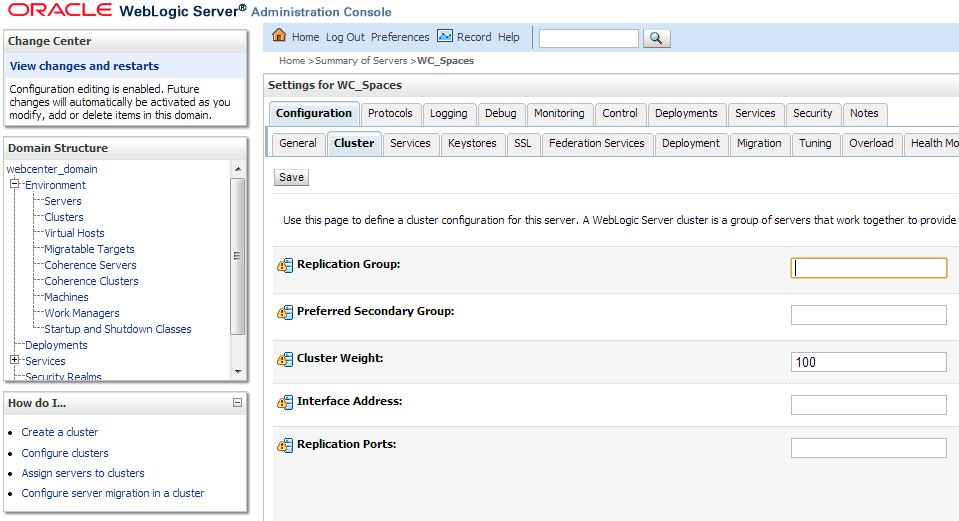Open the Preferences link
Screen dimensions: 959x521
point(400,37)
